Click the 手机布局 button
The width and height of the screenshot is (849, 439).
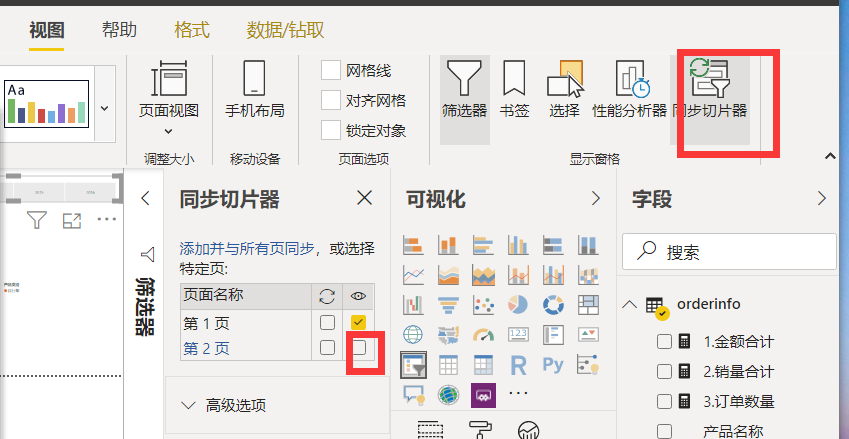(x=254, y=90)
